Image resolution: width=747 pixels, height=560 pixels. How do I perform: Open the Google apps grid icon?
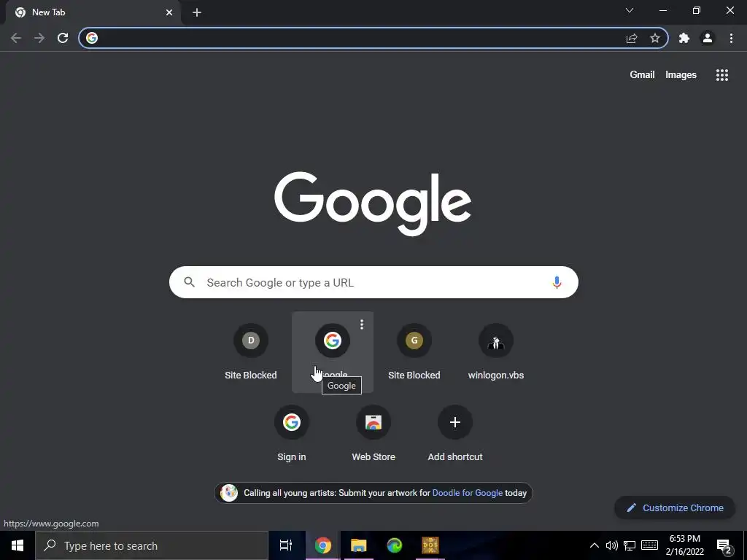(x=722, y=75)
